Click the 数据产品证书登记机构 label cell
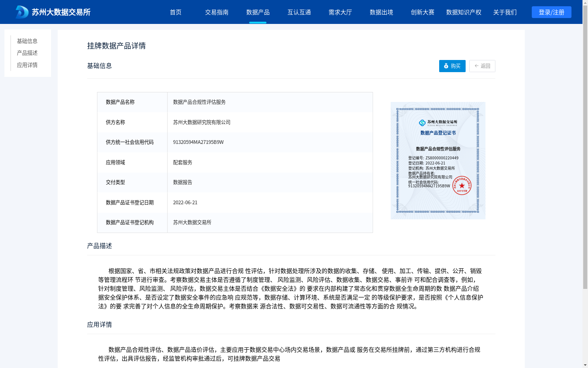This screenshot has height=368, width=588. tap(132, 222)
